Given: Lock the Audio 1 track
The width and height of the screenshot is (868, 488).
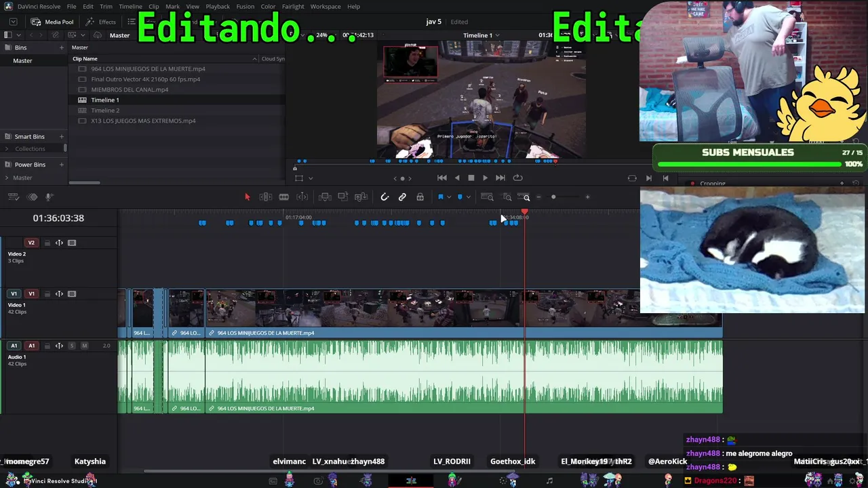Looking at the screenshot, I should (47, 346).
